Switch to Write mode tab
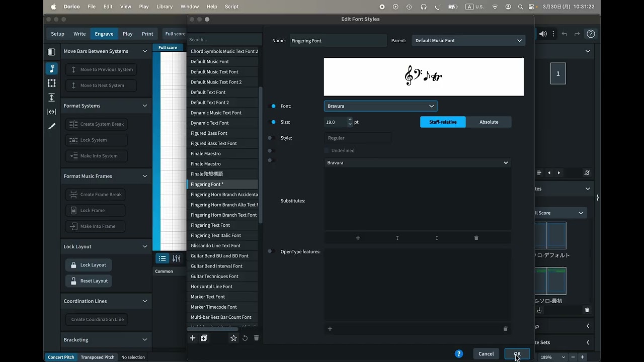 click(79, 34)
